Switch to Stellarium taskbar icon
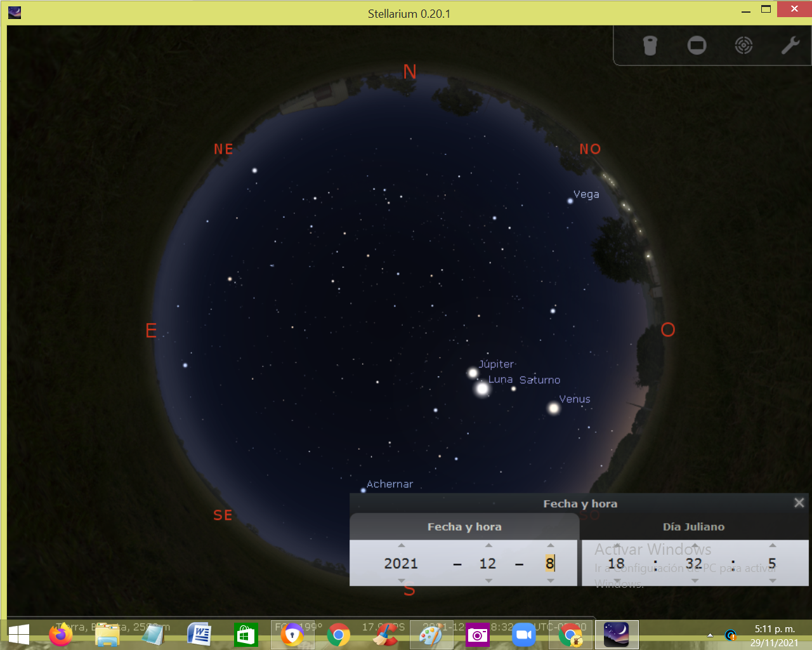This screenshot has height=650, width=812. [x=616, y=634]
